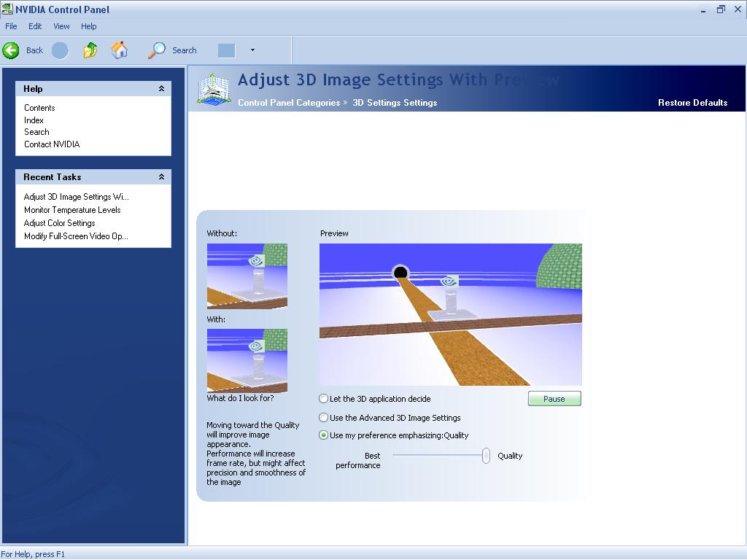Open the Edit menu

35,26
